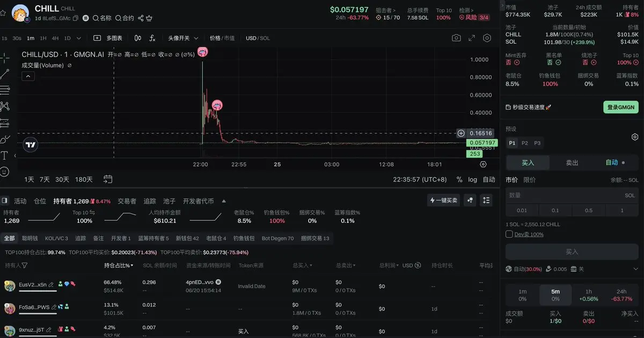Select the 限价 order tab
This screenshot has height=338, width=644.
pos(529,180)
